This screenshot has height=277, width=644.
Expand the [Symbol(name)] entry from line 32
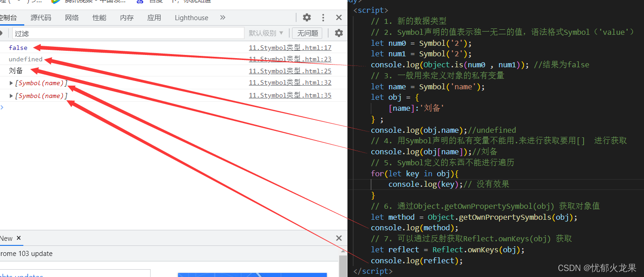(11, 83)
